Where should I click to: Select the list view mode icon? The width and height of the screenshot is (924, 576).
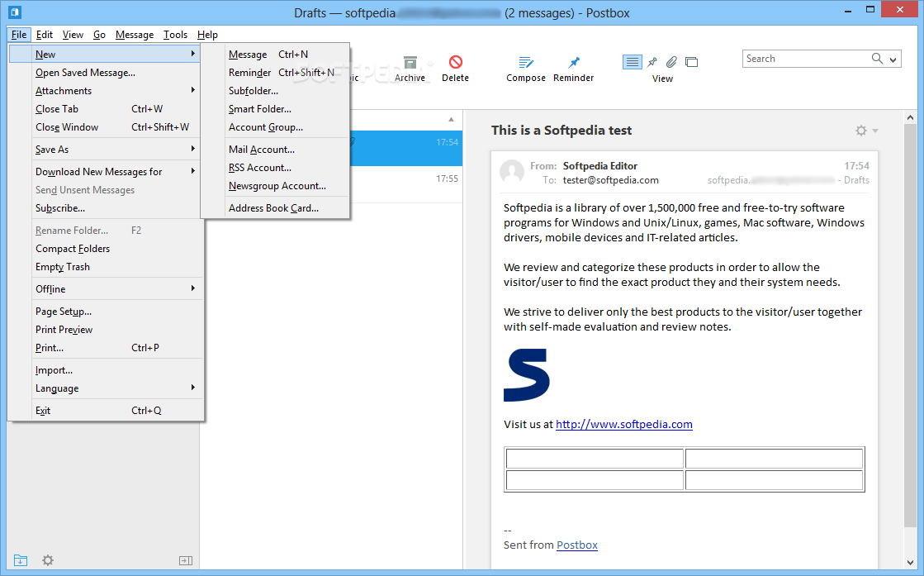tap(633, 62)
